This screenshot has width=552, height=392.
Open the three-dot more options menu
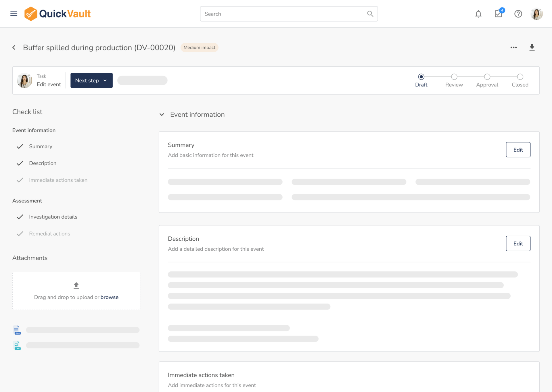[x=513, y=47]
